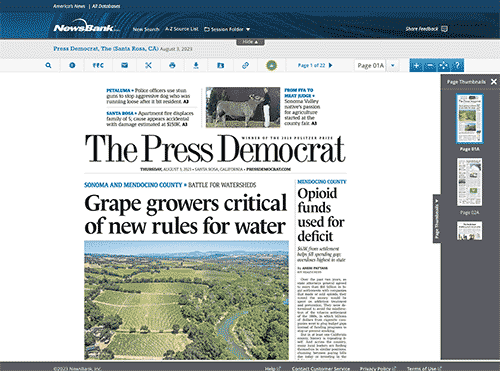
Task: Click Help link in footer
Action: click(x=273, y=368)
